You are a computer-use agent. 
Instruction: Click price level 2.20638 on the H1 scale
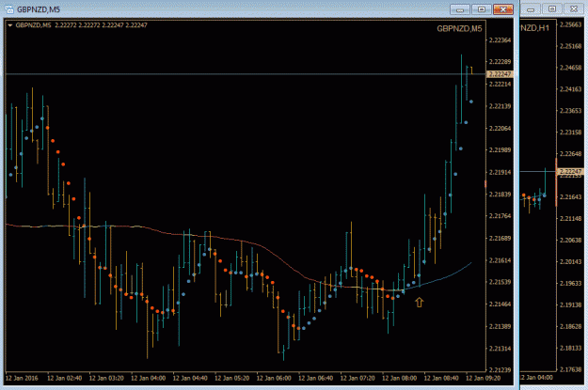(x=570, y=241)
